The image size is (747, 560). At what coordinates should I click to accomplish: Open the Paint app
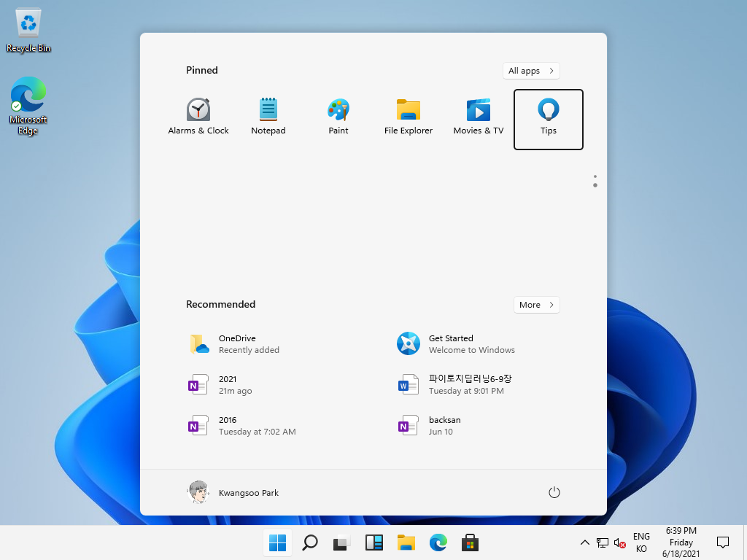[338, 117]
